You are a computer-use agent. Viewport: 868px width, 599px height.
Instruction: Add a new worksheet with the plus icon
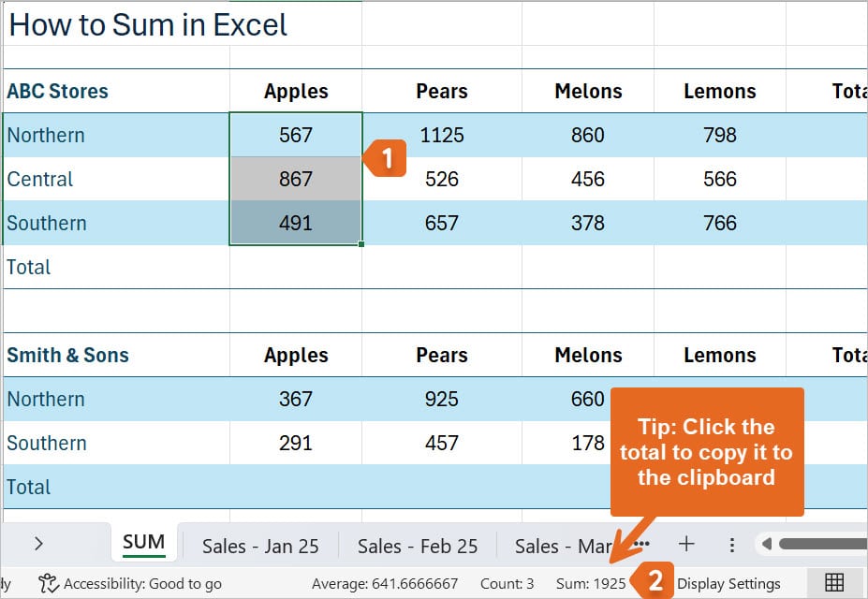[686, 545]
